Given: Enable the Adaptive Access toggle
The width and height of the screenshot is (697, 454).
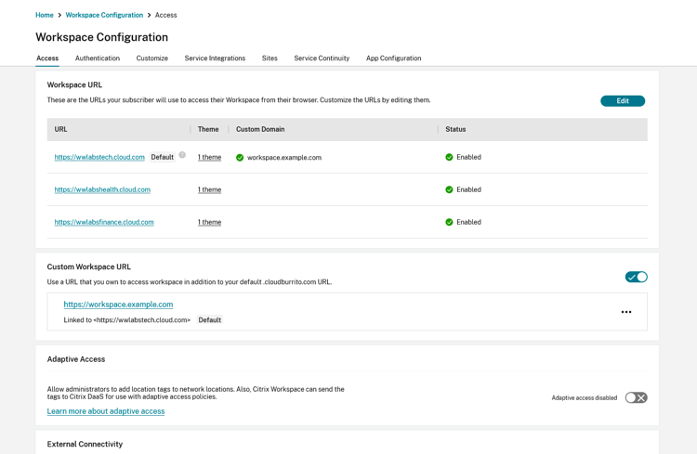Looking at the screenshot, I should [x=636, y=397].
